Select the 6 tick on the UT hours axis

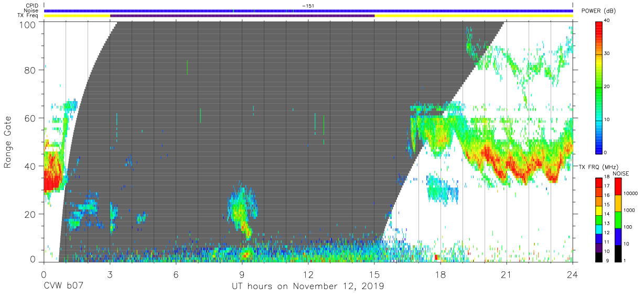click(x=176, y=274)
